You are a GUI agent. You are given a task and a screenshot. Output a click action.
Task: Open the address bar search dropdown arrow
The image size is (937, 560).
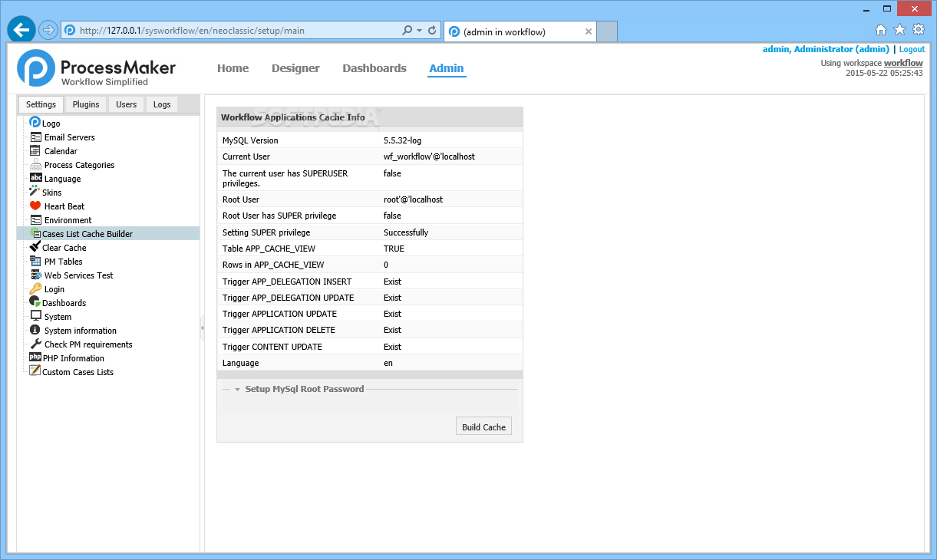(419, 31)
